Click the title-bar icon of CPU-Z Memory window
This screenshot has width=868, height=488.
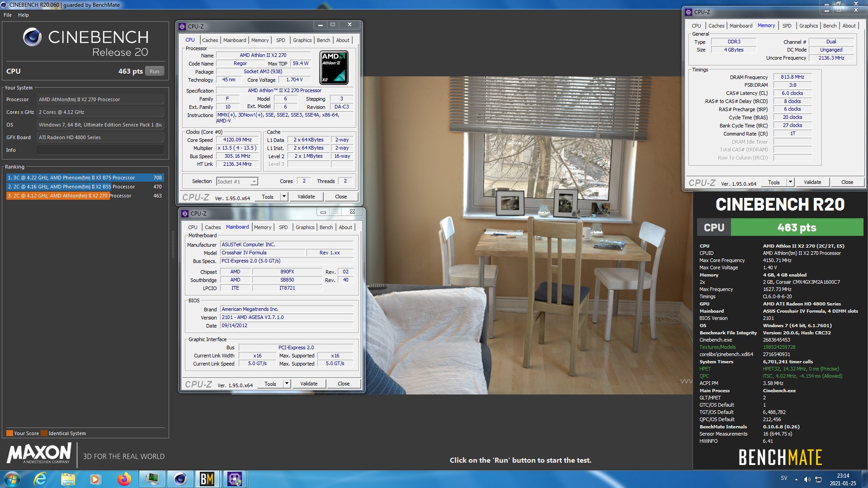pos(689,12)
